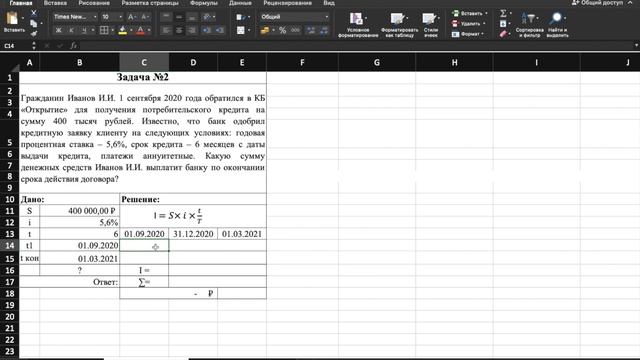This screenshot has height=360, width=640.
Task: Click the accounting currency format icon
Action: click(265, 30)
